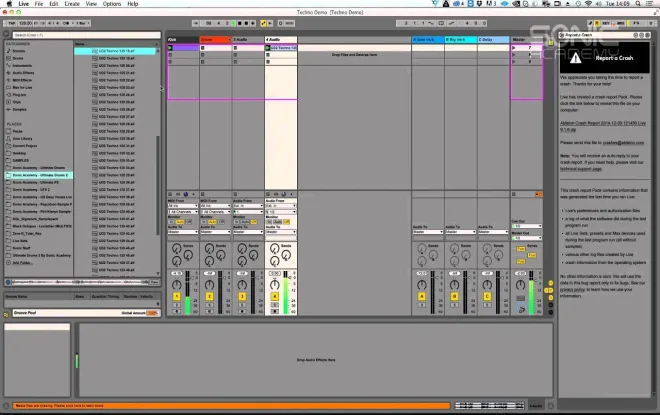Launch the clip in track 4 Audio
The height and width of the screenshot is (415, 660).
point(268,48)
